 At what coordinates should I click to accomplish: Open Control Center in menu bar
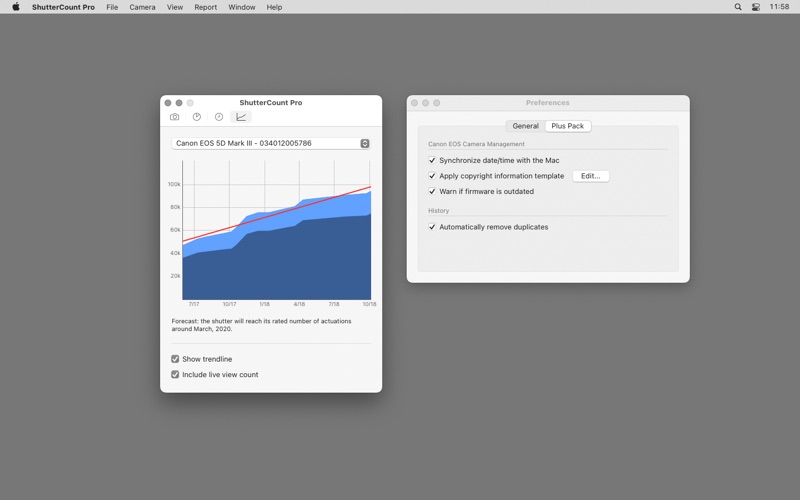tap(756, 7)
